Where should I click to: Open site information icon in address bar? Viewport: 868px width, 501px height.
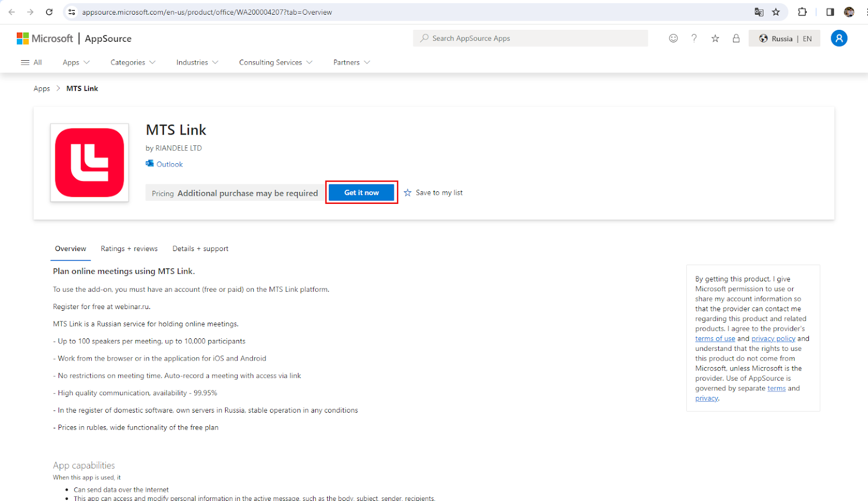pyautogui.click(x=72, y=12)
